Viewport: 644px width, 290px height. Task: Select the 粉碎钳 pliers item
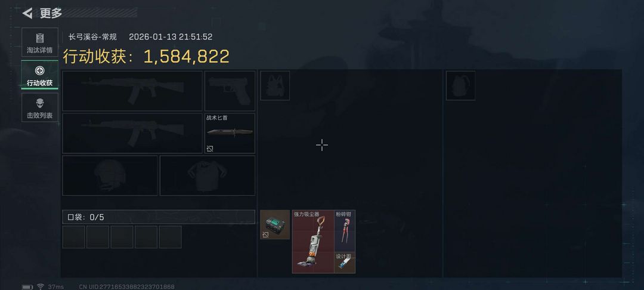coord(345,231)
